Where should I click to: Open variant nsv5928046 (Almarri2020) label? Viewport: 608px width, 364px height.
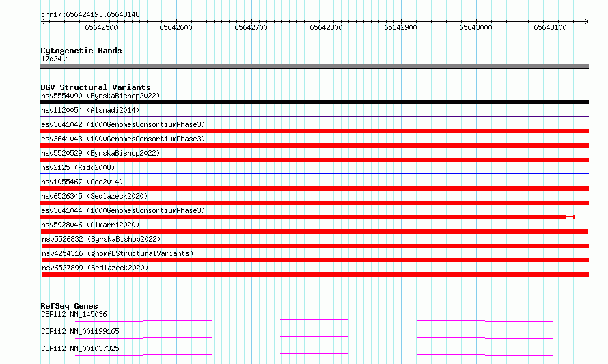pyautogui.click(x=90, y=225)
